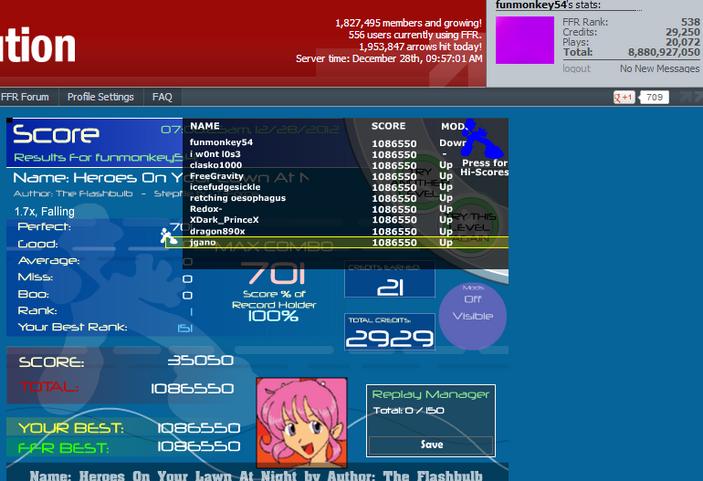Viewport: 703px width, 481px height.
Task: Select funmonkey54 high score row
Action: tap(345, 143)
